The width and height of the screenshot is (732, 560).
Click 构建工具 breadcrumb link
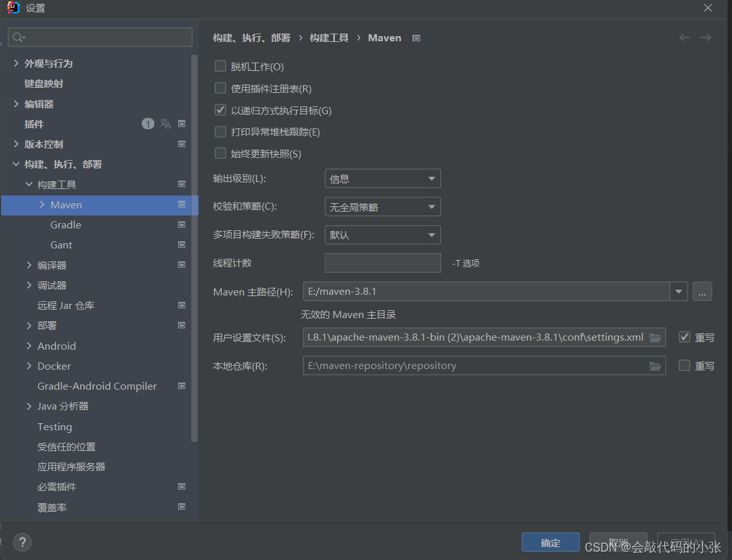click(329, 38)
